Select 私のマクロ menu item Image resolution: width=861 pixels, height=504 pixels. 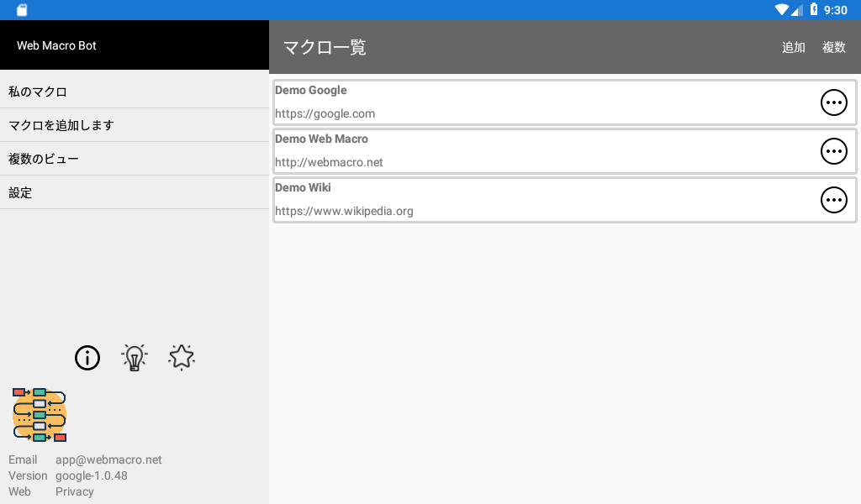pos(135,92)
